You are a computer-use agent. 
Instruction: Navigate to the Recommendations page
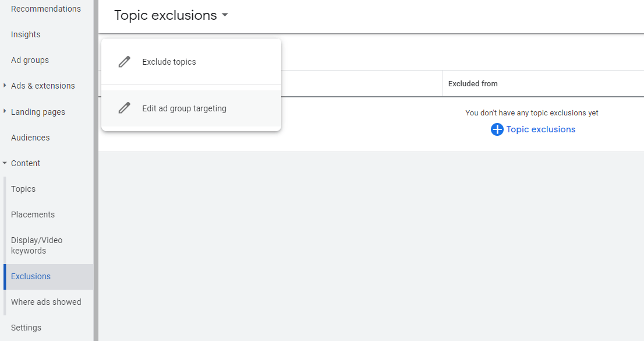click(x=45, y=8)
